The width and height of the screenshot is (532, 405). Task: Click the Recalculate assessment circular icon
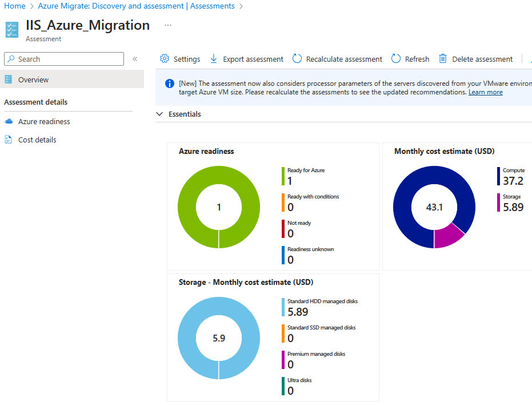297,59
